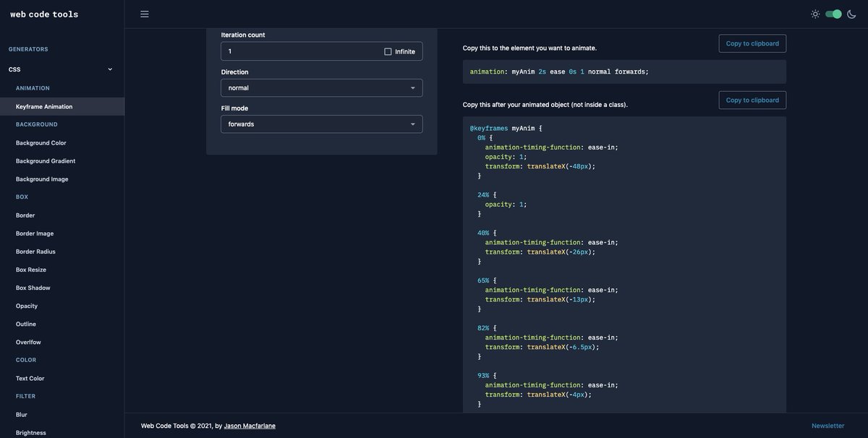Open the Jason Macfarlane link

click(250, 426)
